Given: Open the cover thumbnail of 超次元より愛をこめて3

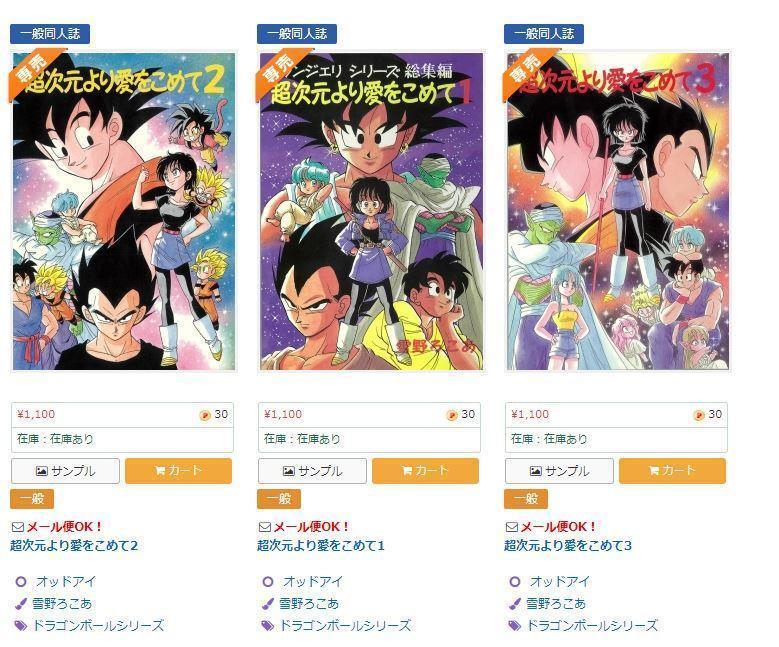Looking at the screenshot, I should pyautogui.click(x=618, y=211).
